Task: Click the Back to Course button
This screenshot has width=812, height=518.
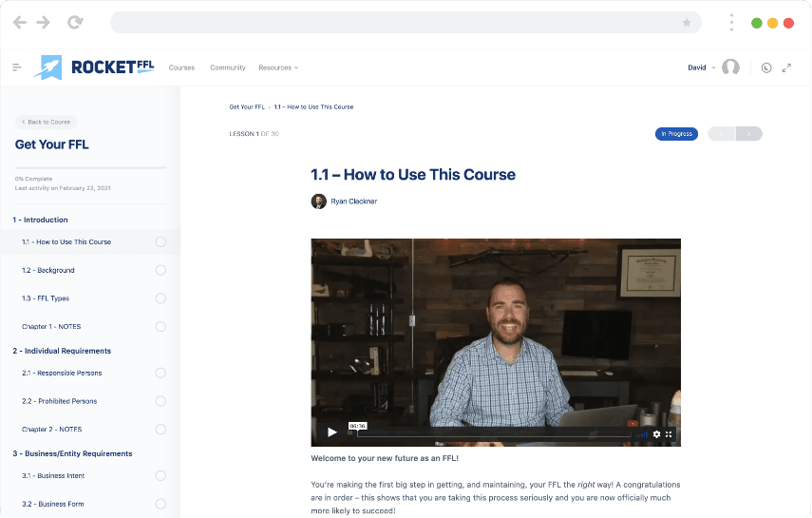Action: (x=46, y=122)
